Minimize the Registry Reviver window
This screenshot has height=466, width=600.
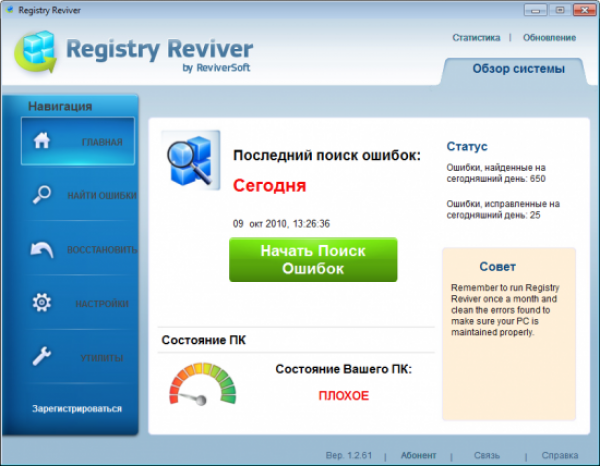pos(535,10)
